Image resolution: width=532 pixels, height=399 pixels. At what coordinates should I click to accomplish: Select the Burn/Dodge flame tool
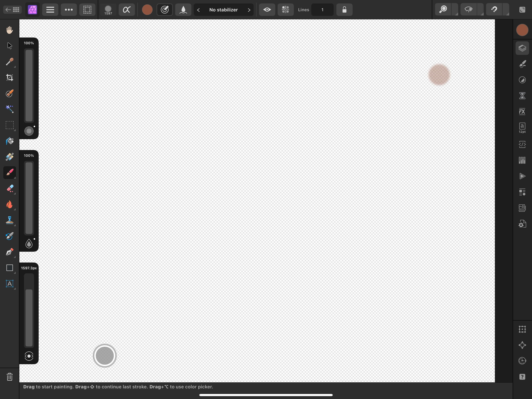(x=10, y=205)
